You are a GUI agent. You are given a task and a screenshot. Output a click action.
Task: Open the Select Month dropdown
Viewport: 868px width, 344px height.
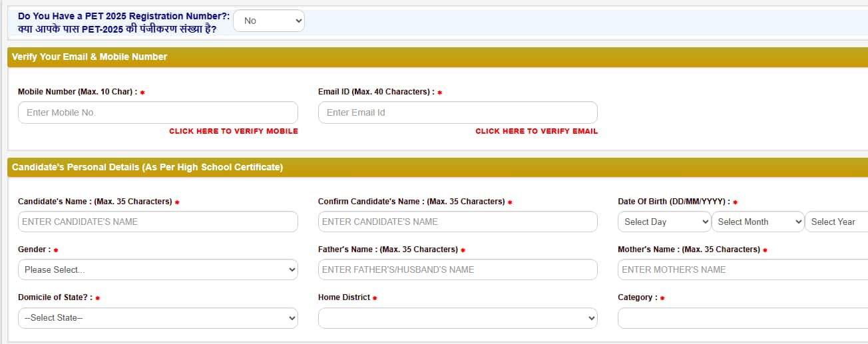point(758,222)
